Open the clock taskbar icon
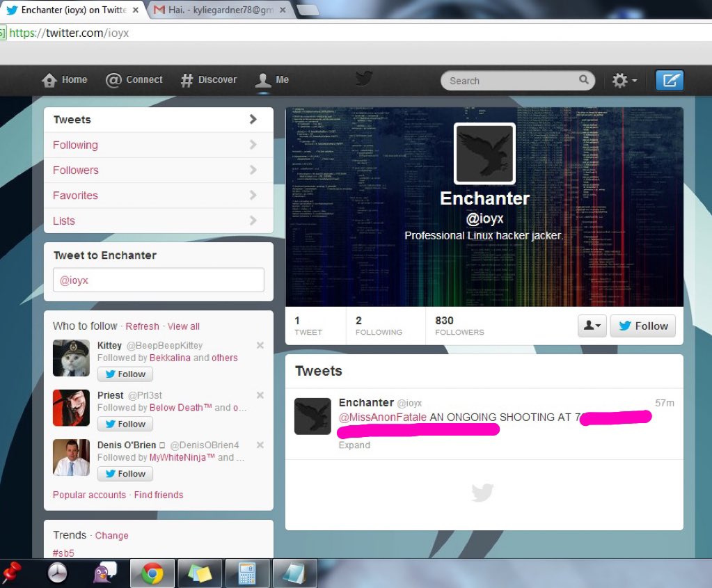The image size is (712, 588). point(57,573)
